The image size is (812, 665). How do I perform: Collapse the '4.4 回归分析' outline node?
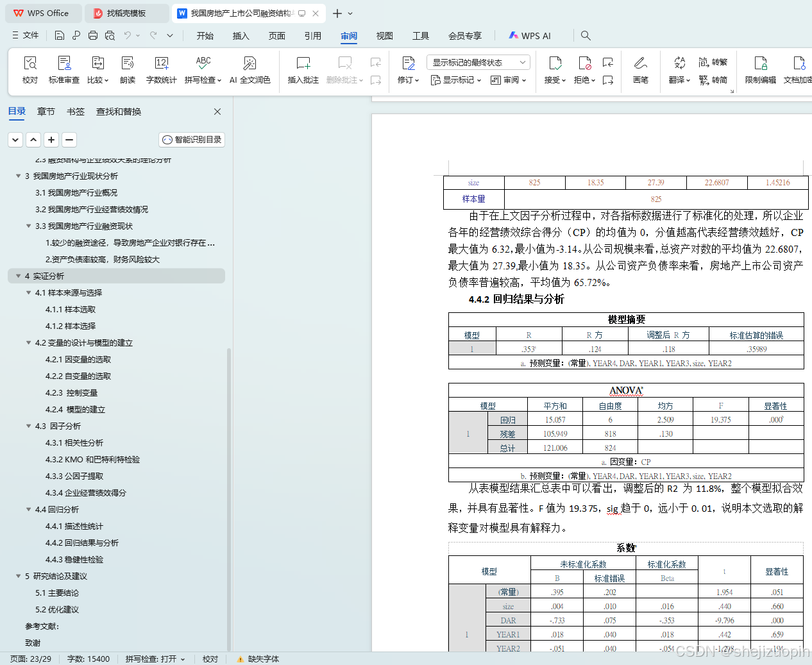tap(29, 509)
